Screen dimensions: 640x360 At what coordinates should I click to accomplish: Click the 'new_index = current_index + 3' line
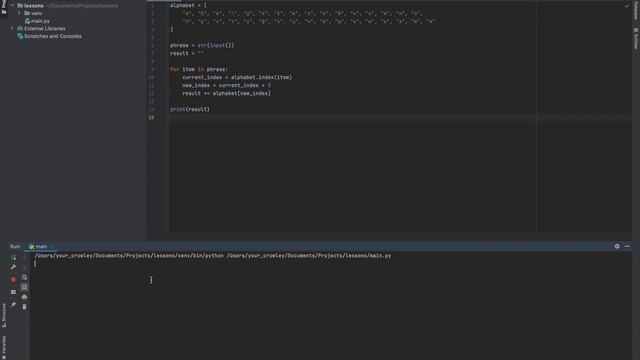pos(227,85)
